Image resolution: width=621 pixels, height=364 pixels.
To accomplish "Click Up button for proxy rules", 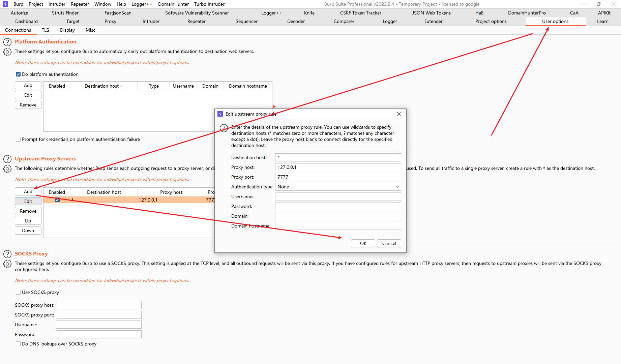I will point(28,221).
